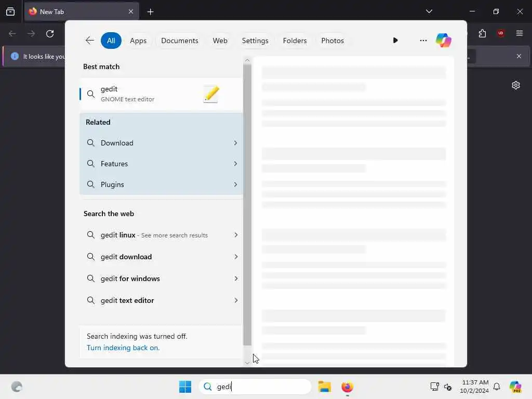Go forward one page in Firefox
The height and width of the screenshot is (399, 532).
pos(31,34)
